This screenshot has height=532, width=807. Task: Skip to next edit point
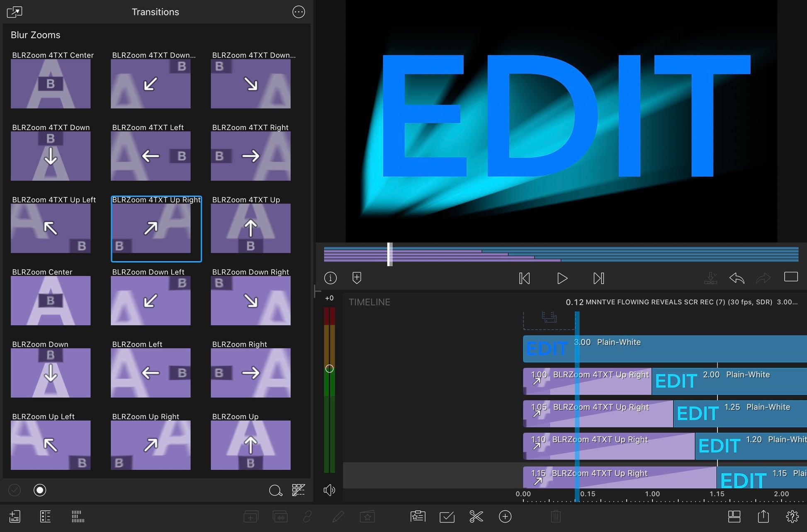[x=598, y=278]
